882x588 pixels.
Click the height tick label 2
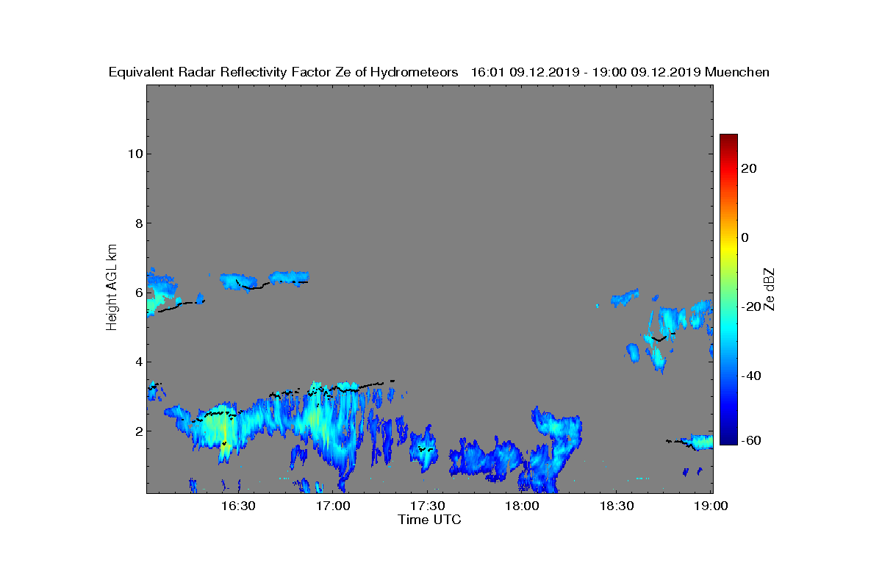137,431
